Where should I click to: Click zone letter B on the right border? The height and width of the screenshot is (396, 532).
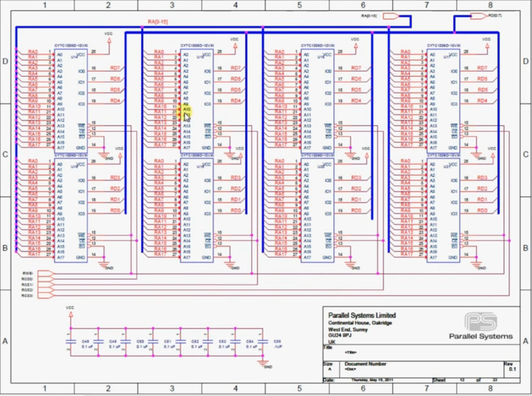[x=526, y=248]
